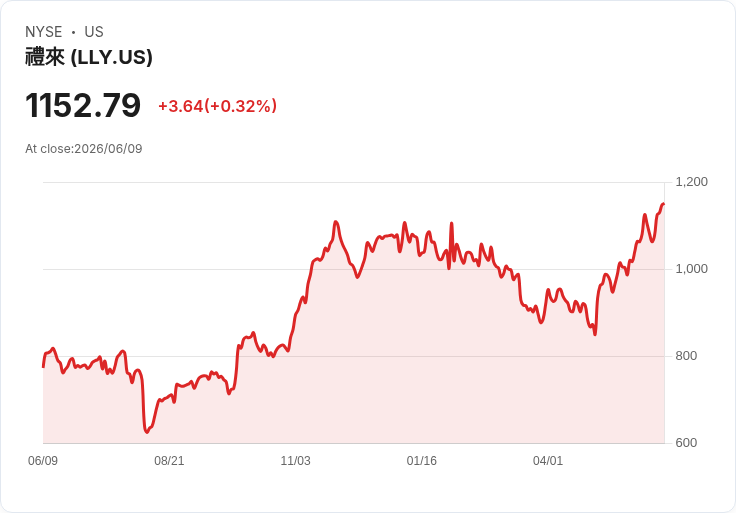Click the price spike peak after 11/03
Viewport: 736px width, 513px height.
(x=336, y=222)
